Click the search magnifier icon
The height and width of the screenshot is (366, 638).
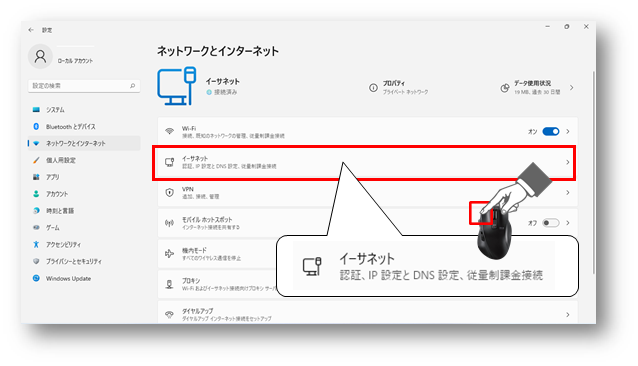132,86
